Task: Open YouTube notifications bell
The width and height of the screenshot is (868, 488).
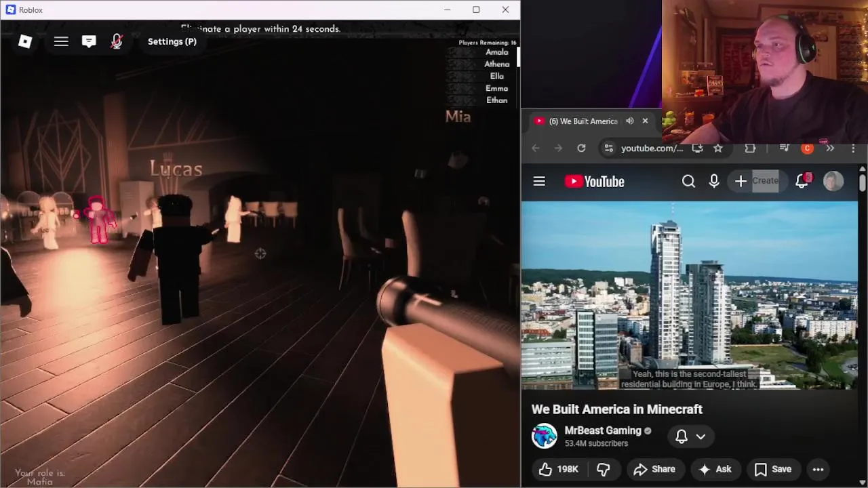Action: click(x=802, y=181)
